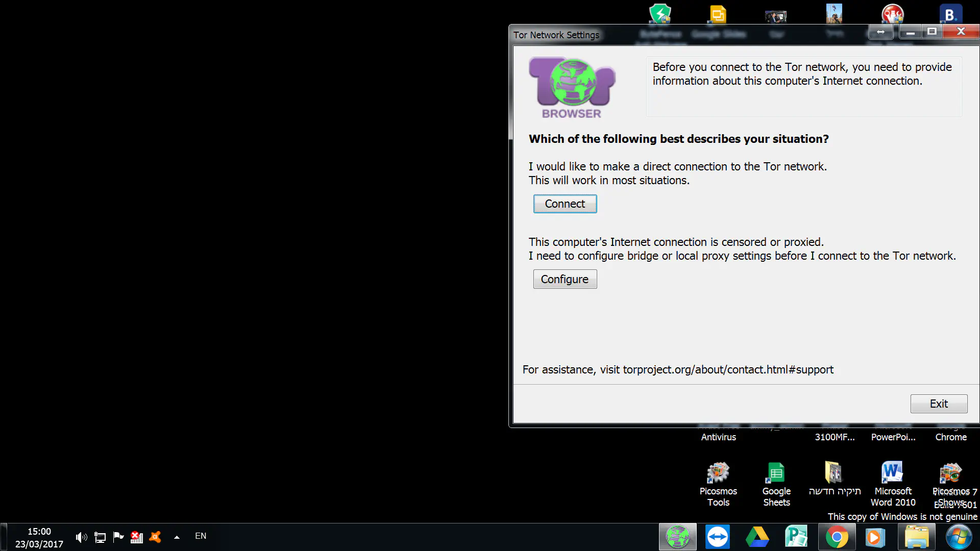Open TeamViewer from the taskbar
Image resolution: width=980 pixels, height=551 pixels.
pos(717,537)
